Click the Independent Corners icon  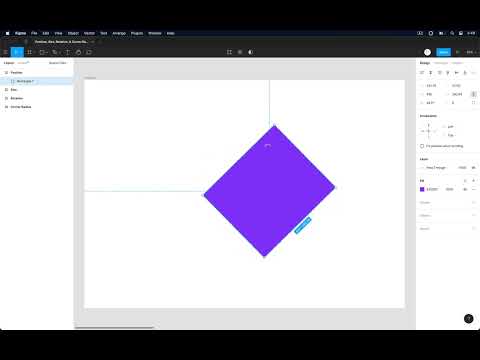coord(473,103)
